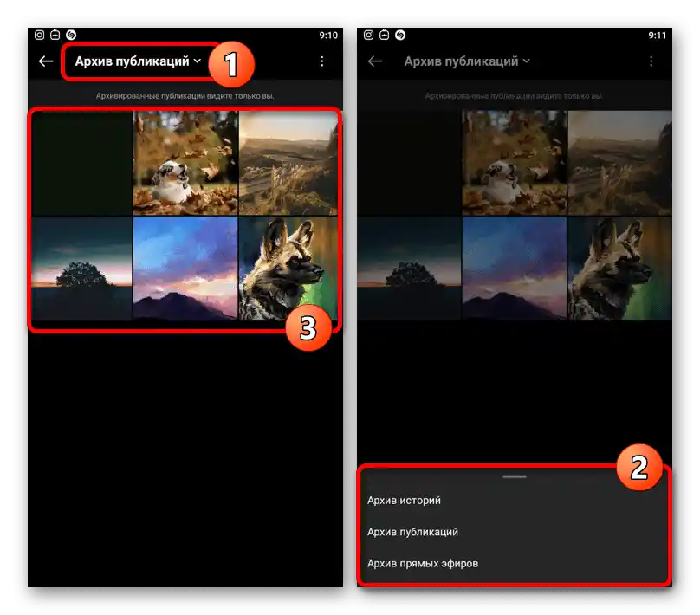Open wild dog portrait post, left screen
700x615 pixels.
288,269
